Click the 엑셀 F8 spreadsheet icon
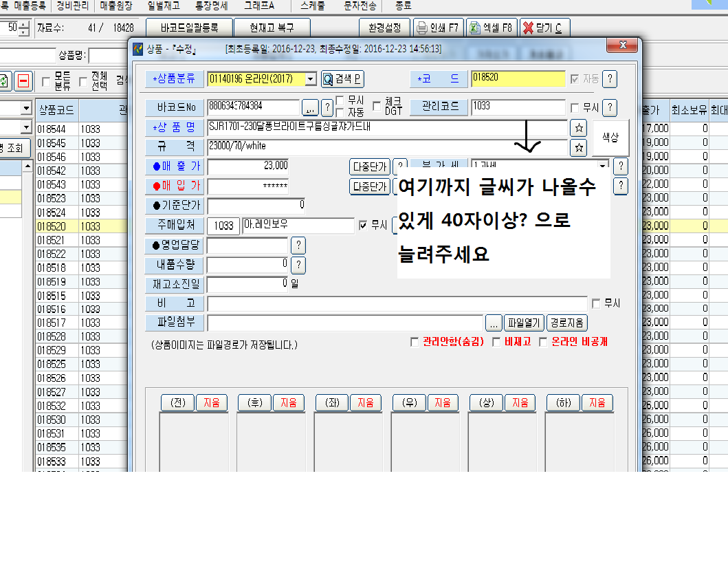 coord(474,28)
